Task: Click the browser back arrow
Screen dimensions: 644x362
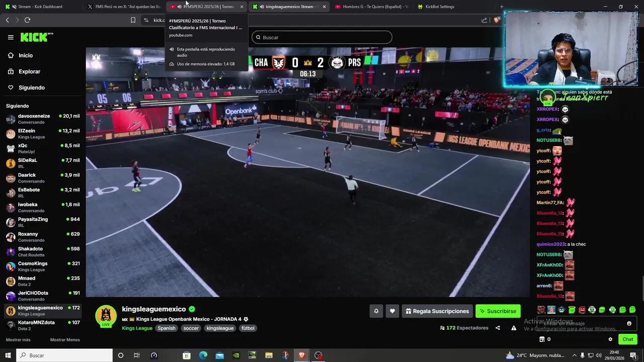Action: pos(7,20)
